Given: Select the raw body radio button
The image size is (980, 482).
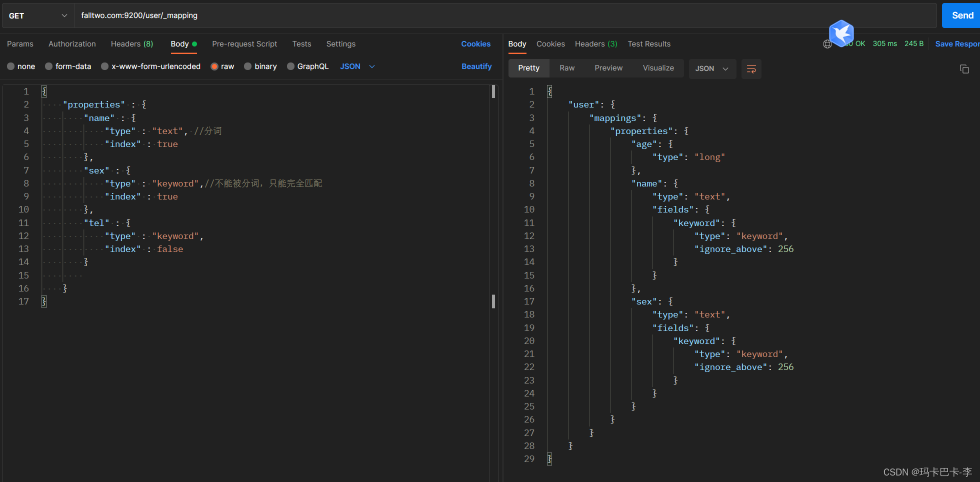Looking at the screenshot, I should click(214, 66).
